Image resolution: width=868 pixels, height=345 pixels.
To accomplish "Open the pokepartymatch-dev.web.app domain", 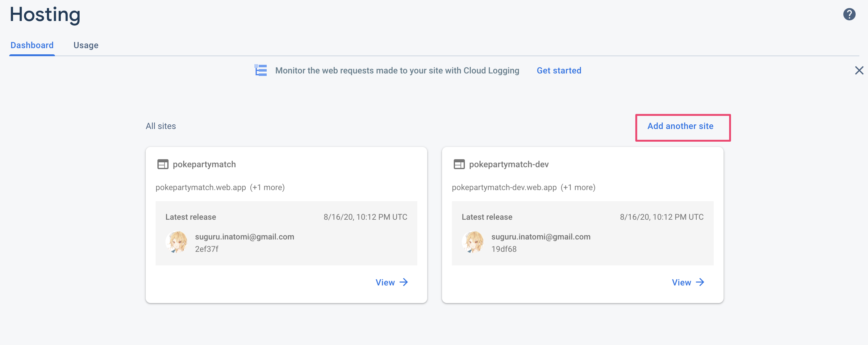I will pos(504,187).
